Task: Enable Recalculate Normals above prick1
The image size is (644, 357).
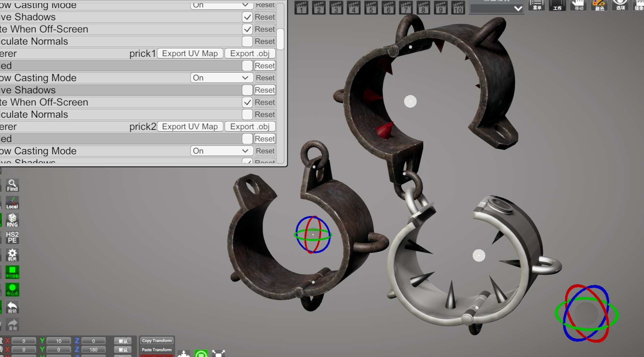Action: point(248,41)
